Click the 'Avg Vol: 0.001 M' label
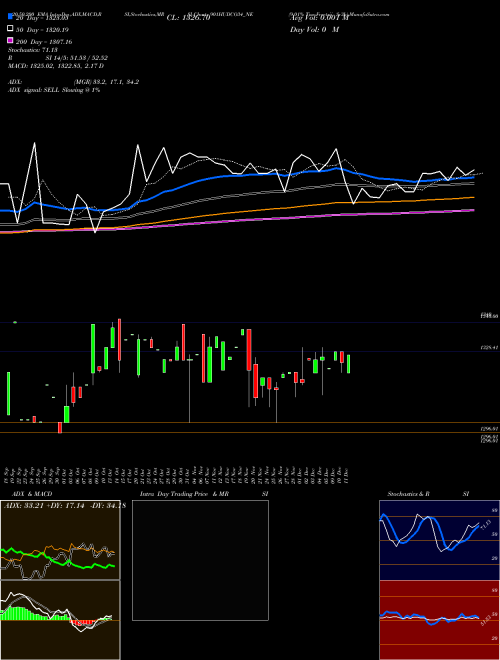This screenshot has width=500, height=660. (x=319, y=18)
